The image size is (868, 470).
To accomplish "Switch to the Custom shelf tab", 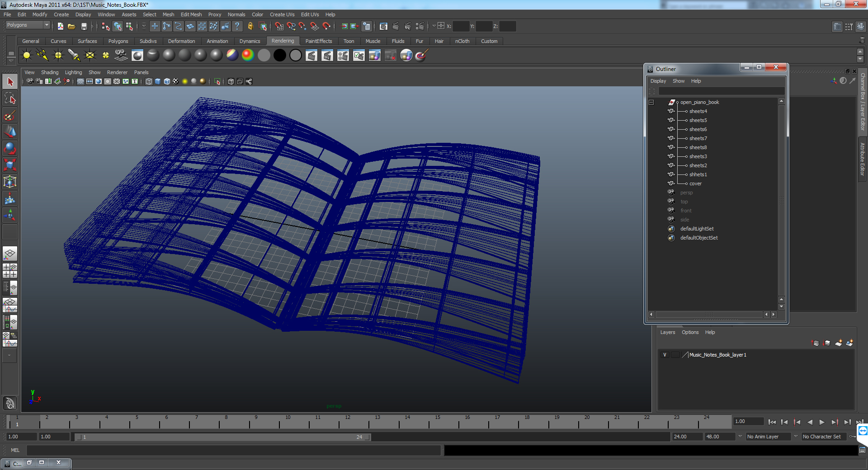I will 489,41.
